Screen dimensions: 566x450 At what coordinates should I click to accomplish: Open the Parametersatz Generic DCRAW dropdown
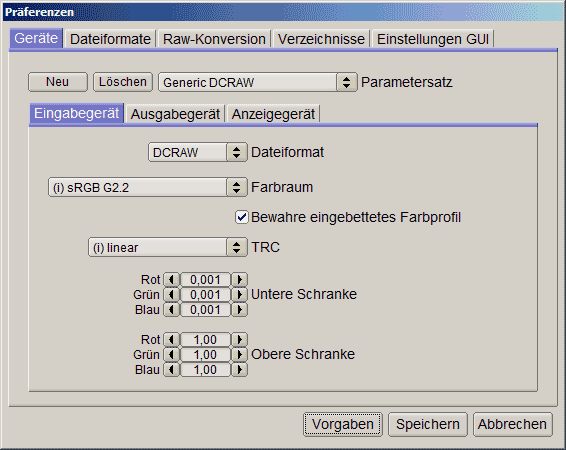(x=258, y=82)
